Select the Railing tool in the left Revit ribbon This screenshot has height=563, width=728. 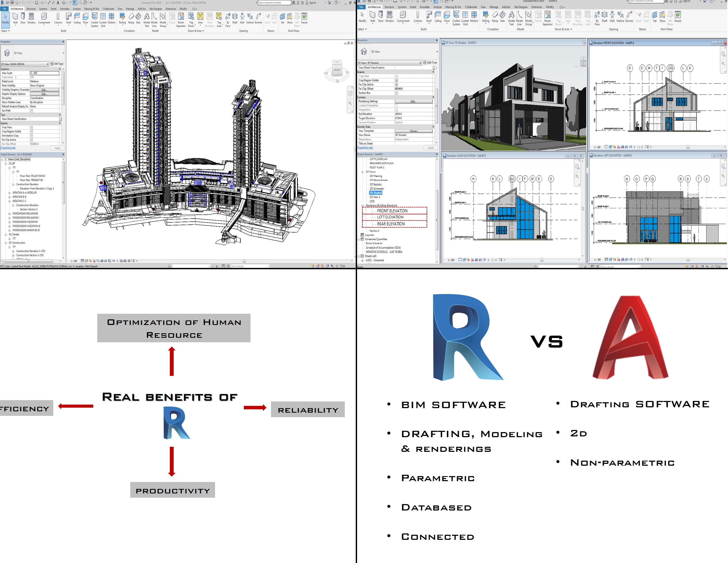click(122, 18)
